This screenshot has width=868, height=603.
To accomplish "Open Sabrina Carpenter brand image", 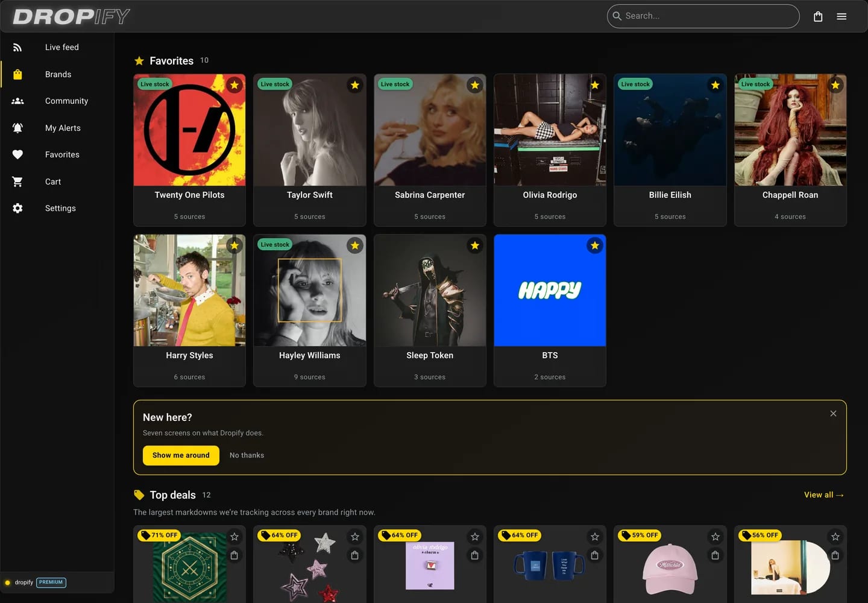I will click(x=430, y=130).
